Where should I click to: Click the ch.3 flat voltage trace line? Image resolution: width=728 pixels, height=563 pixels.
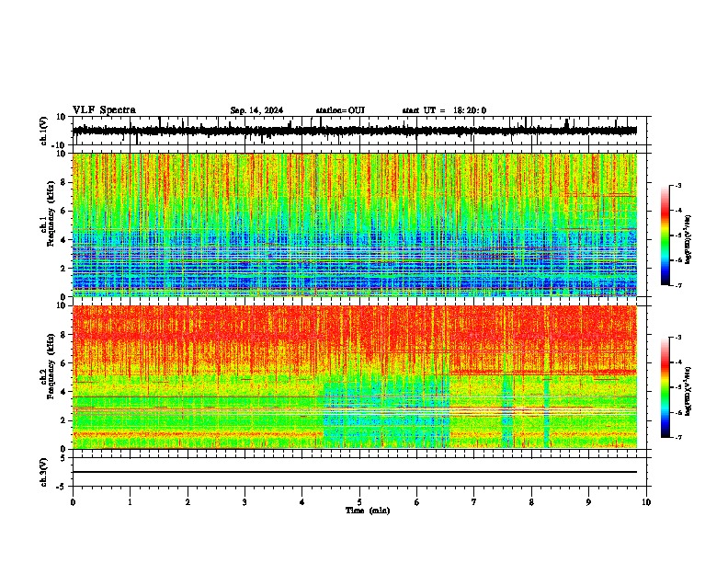click(x=355, y=472)
